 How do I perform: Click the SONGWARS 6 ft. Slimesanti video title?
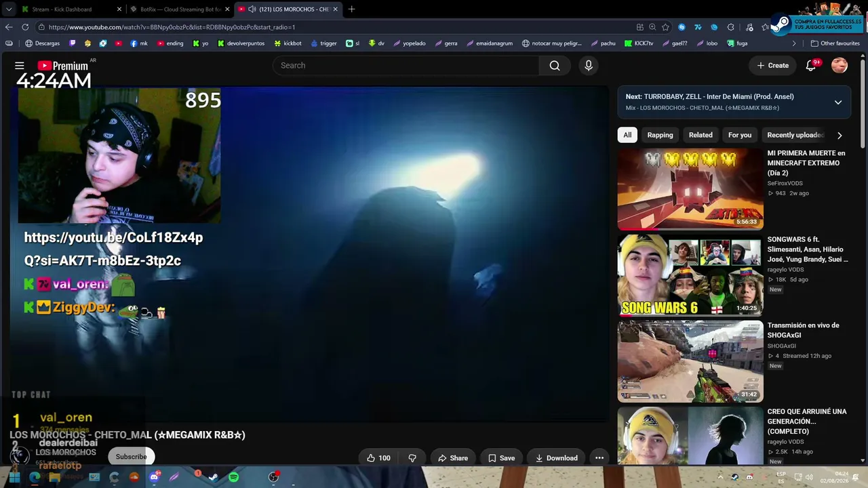click(808, 249)
